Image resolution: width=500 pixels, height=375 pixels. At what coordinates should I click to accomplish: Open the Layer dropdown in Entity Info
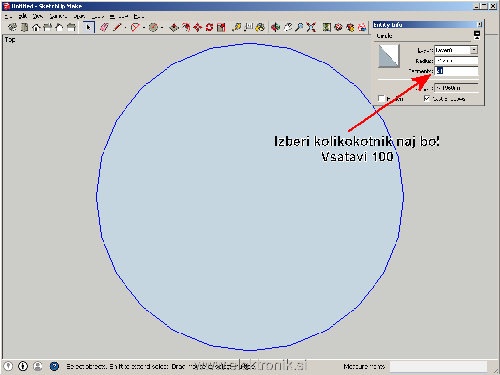coord(474,50)
